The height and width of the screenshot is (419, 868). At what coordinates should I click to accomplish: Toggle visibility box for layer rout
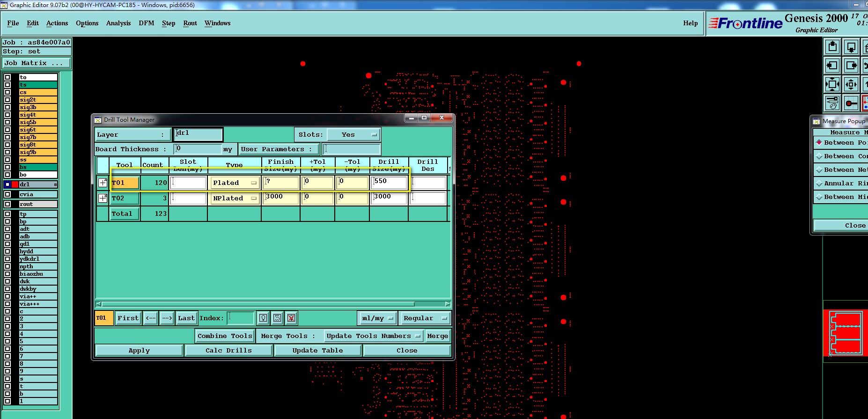coord(7,204)
